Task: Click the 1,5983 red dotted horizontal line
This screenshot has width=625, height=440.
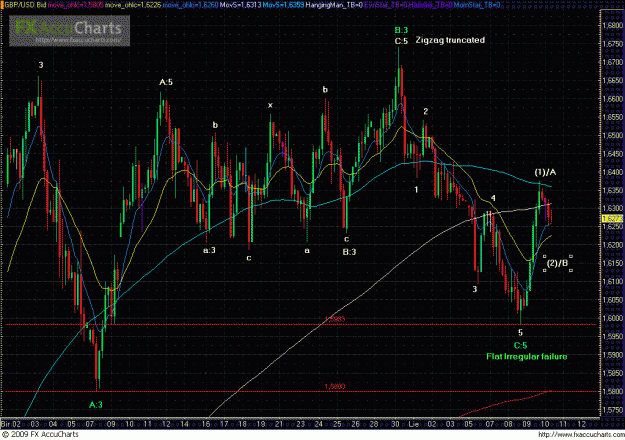Action: [299, 324]
